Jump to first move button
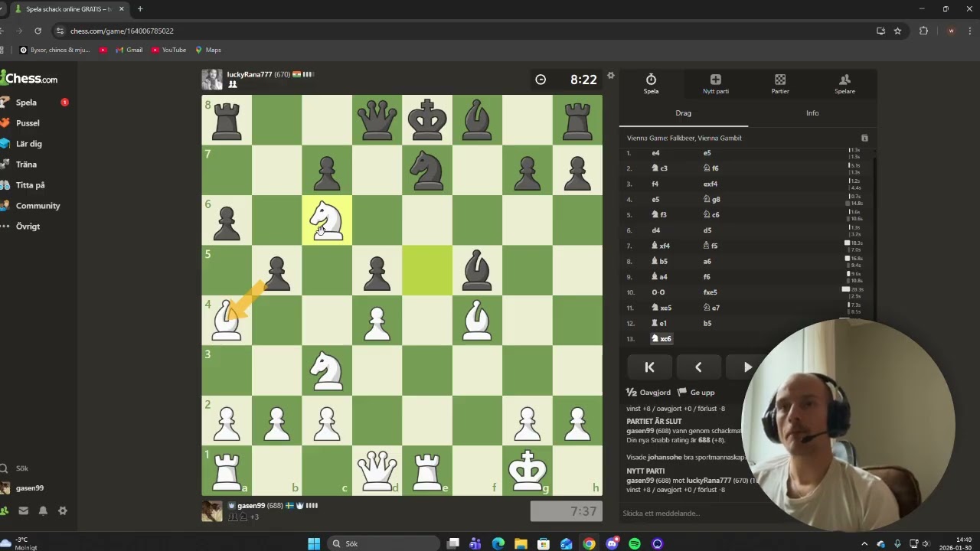 649,367
